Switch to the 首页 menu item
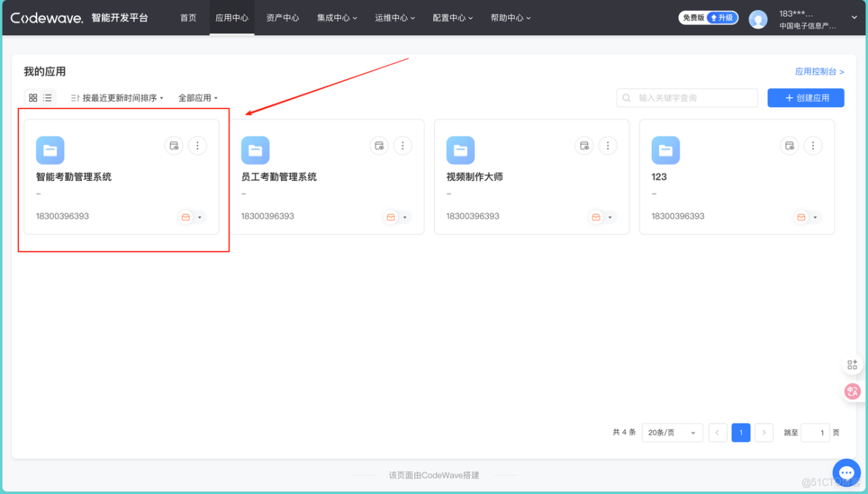The width and height of the screenshot is (868, 494). point(188,18)
